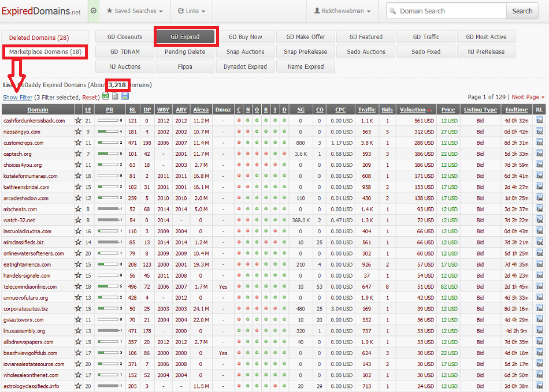Image resolution: width=549 pixels, height=392 pixels.
Task: Favorite choices4you.org using its star
Action: pos(78,165)
